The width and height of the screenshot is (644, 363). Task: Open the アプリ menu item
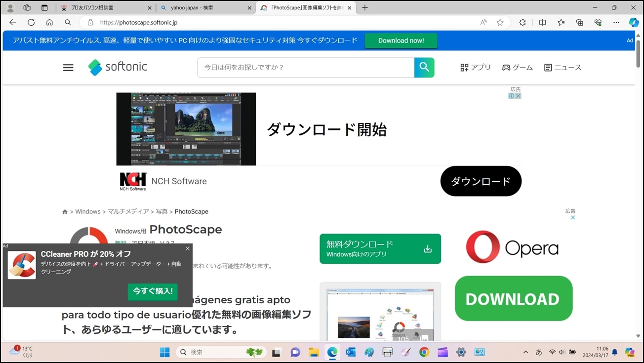tap(476, 68)
